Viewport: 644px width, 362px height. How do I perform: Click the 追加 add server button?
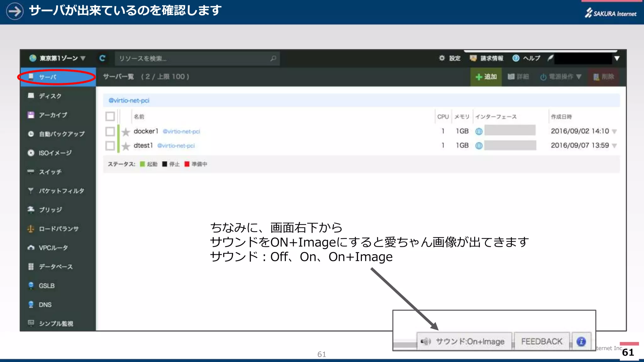(486, 77)
